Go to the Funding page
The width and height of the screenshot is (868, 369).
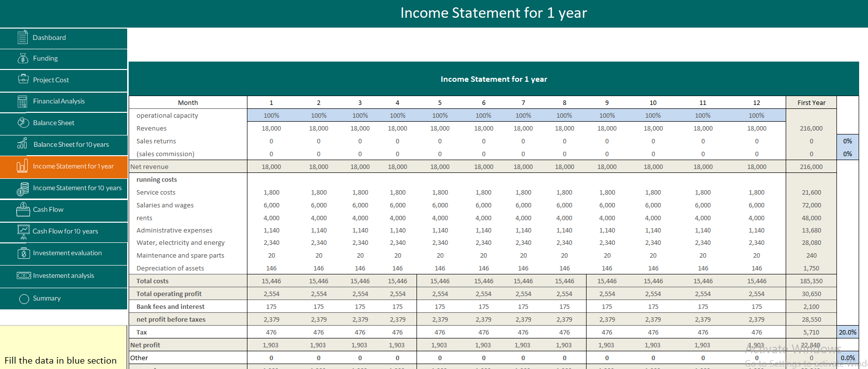click(64, 59)
